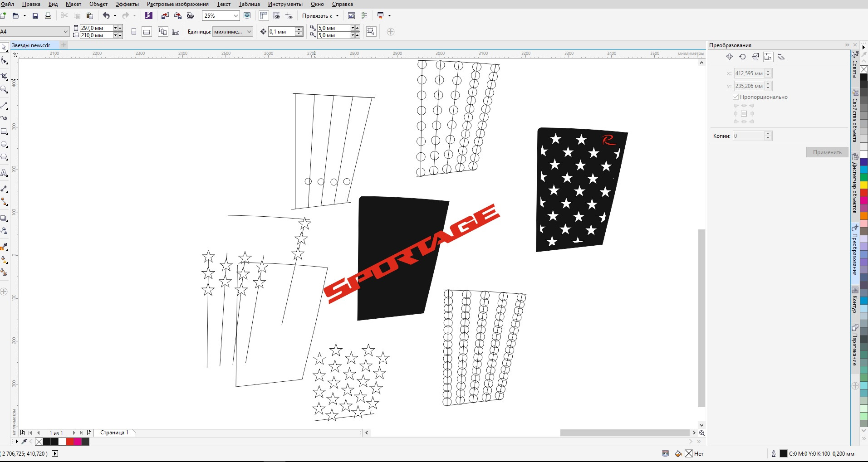Open the Инструменты menu
The image size is (868, 462).
(x=285, y=4)
